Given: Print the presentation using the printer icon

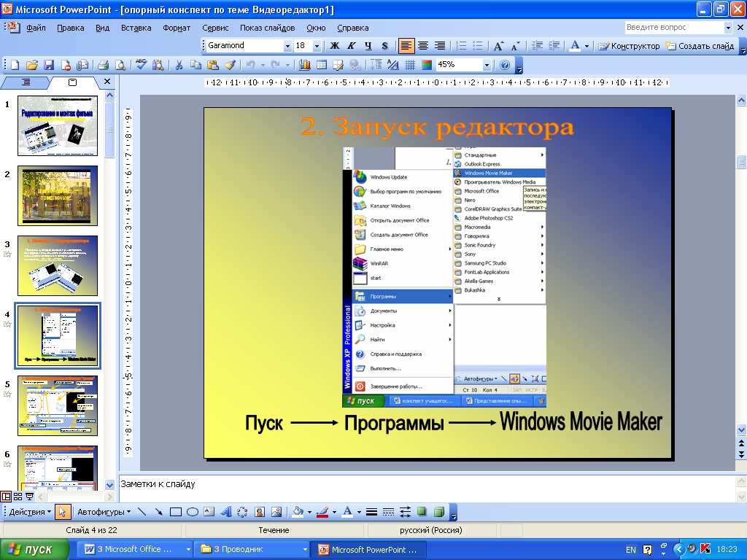Looking at the screenshot, I should coord(103,65).
